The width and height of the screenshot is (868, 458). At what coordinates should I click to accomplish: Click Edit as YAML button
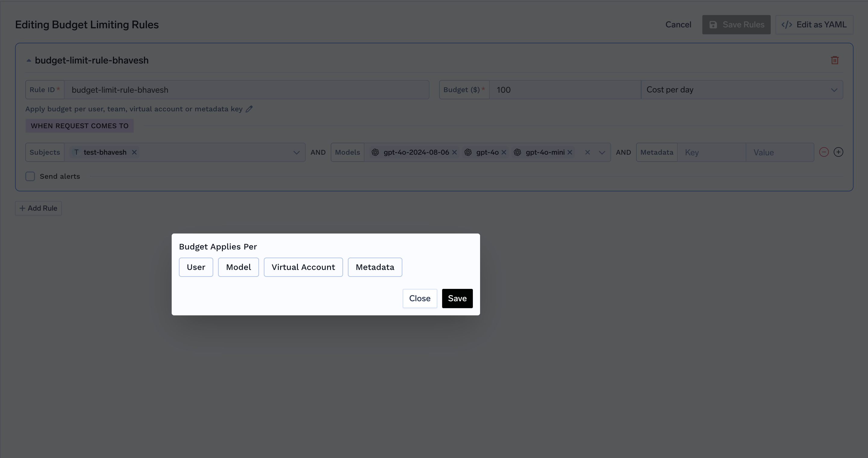814,25
